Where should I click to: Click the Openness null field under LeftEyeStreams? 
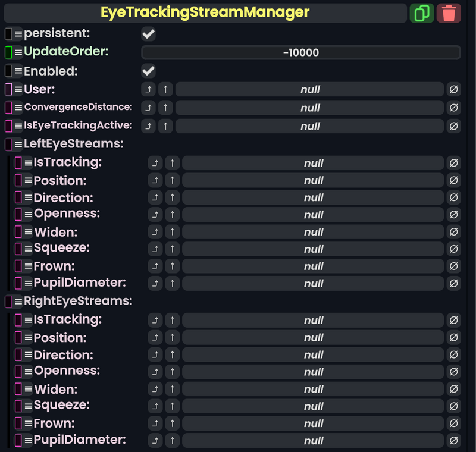(314, 214)
